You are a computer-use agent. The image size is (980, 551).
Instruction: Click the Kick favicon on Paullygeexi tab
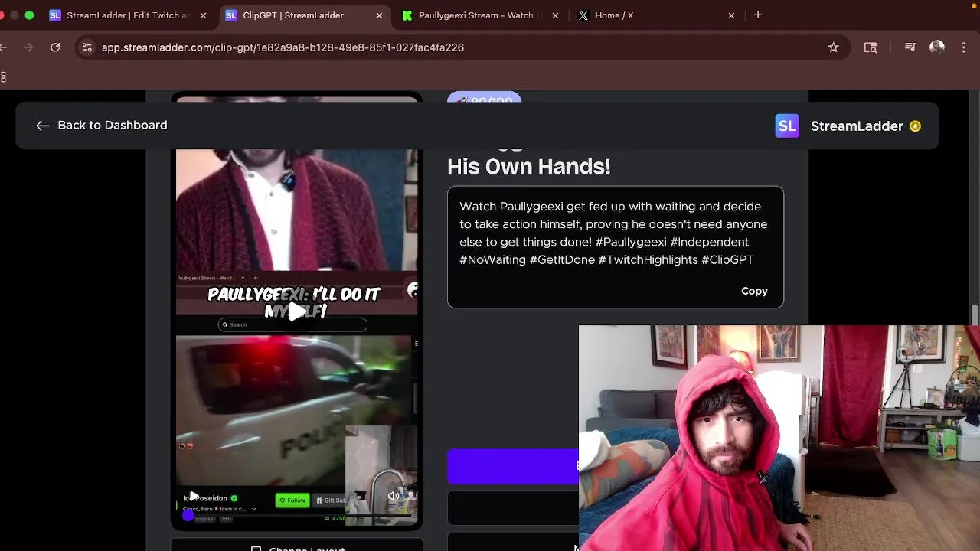(407, 15)
